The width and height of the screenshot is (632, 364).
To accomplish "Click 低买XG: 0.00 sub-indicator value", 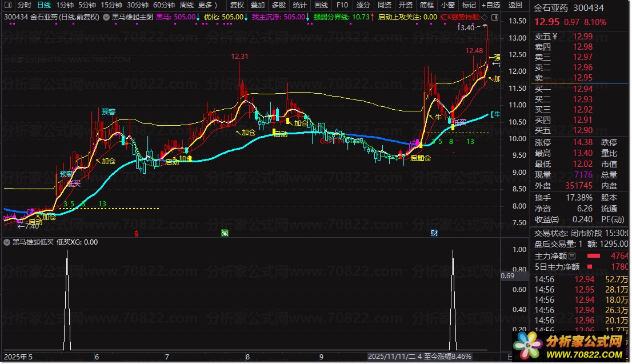I will point(77,242).
